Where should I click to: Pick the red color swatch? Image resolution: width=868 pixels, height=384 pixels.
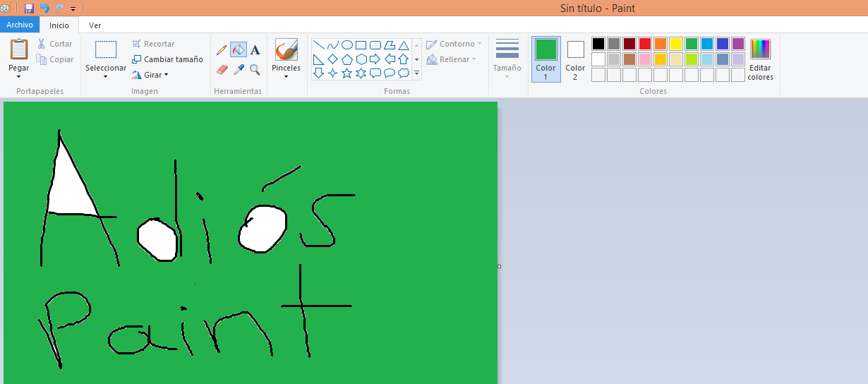645,44
